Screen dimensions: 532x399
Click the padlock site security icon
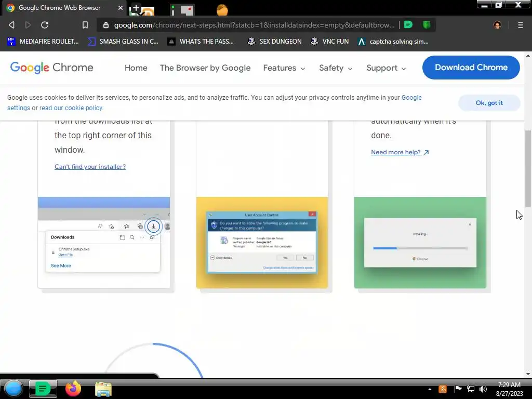point(106,25)
